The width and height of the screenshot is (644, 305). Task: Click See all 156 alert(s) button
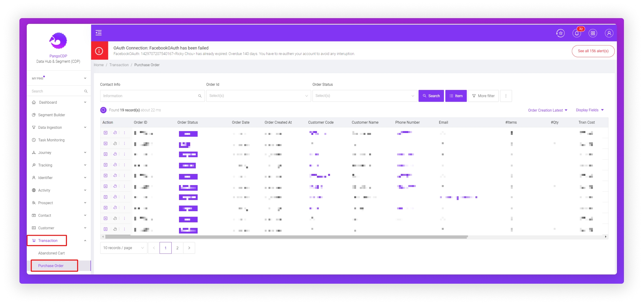(x=593, y=51)
